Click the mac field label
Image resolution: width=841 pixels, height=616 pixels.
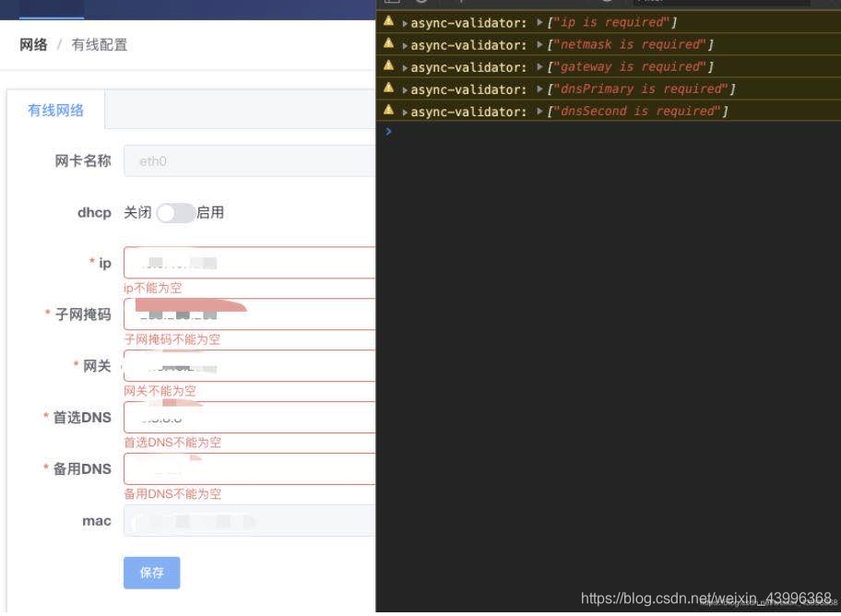click(97, 521)
